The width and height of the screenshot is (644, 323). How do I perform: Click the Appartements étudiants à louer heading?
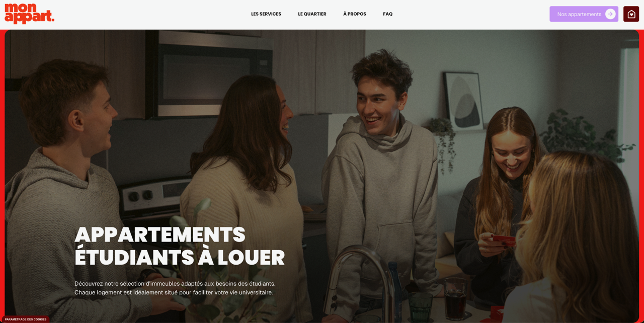tap(180, 246)
